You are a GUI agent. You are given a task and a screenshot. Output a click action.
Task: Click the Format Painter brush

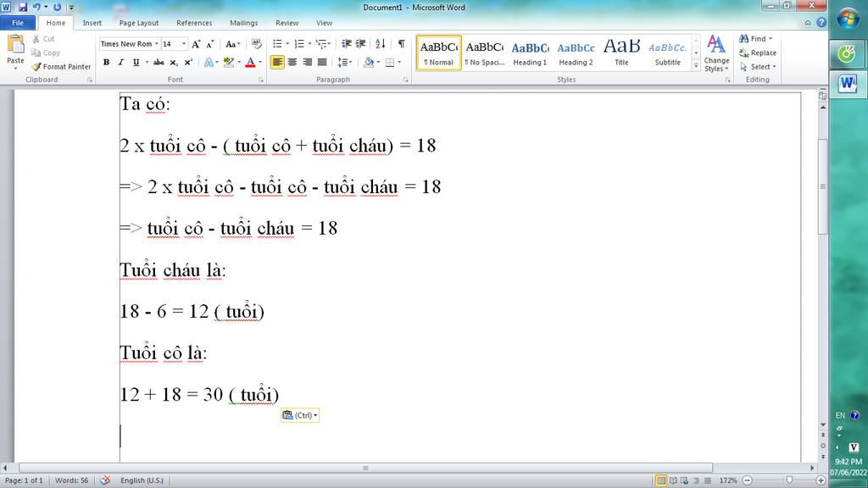61,67
